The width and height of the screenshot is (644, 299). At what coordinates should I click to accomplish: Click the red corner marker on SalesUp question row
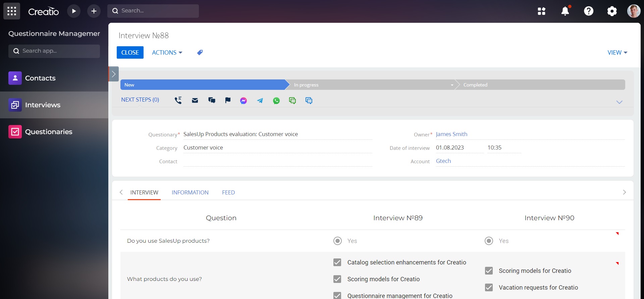tap(617, 233)
